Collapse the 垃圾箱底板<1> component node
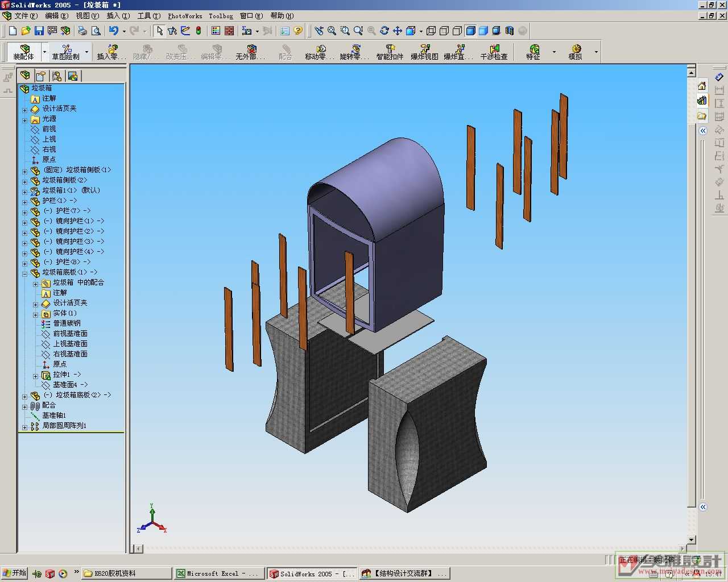Image resolution: width=728 pixels, height=582 pixels. pyautogui.click(x=24, y=273)
